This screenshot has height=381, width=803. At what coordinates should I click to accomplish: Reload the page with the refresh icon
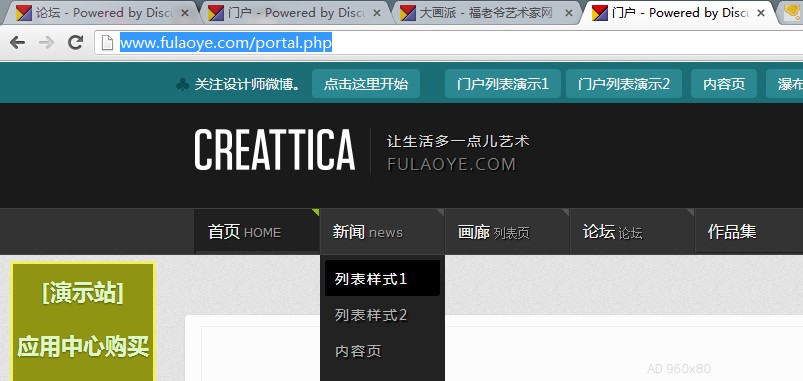[76, 43]
